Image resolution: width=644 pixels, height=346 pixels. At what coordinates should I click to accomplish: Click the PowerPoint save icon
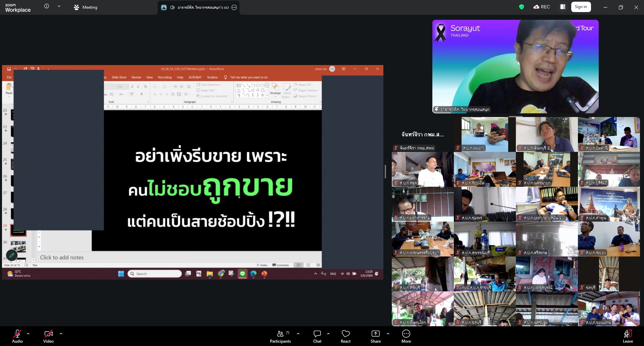click(x=9, y=69)
